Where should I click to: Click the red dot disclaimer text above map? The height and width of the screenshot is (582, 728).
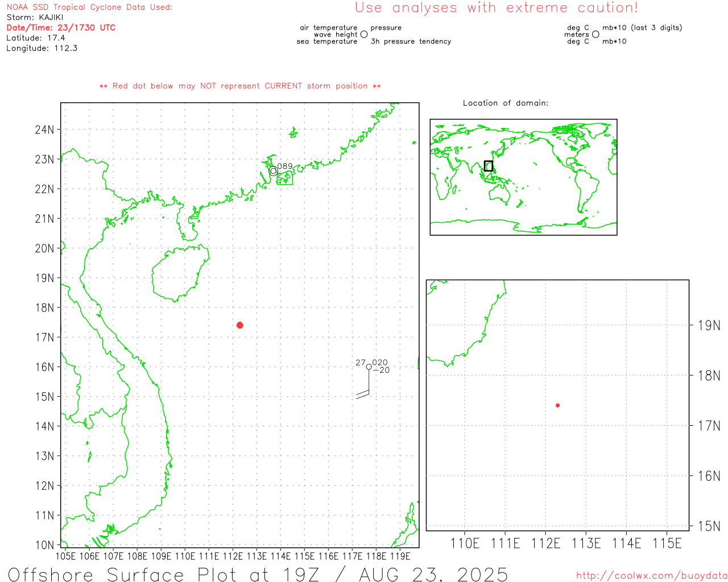click(x=240, y=86)
